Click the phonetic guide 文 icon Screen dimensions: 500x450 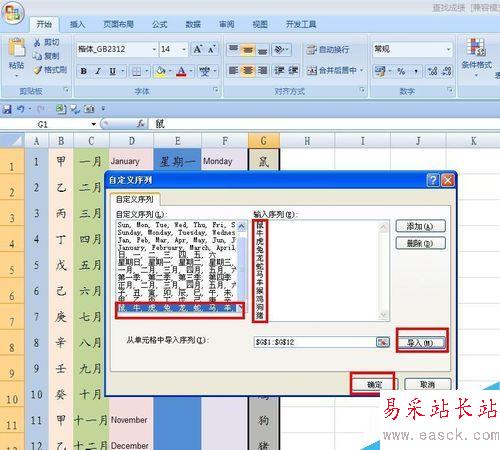pos(204,71)
